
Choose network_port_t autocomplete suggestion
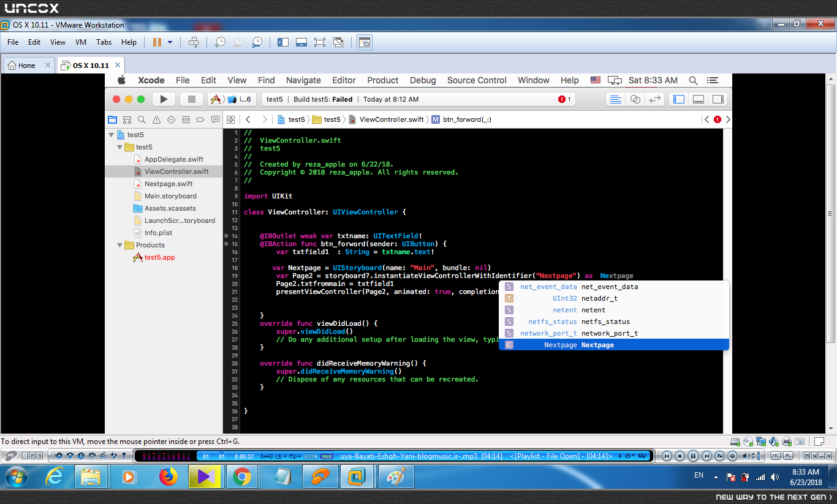pos(613,333)
